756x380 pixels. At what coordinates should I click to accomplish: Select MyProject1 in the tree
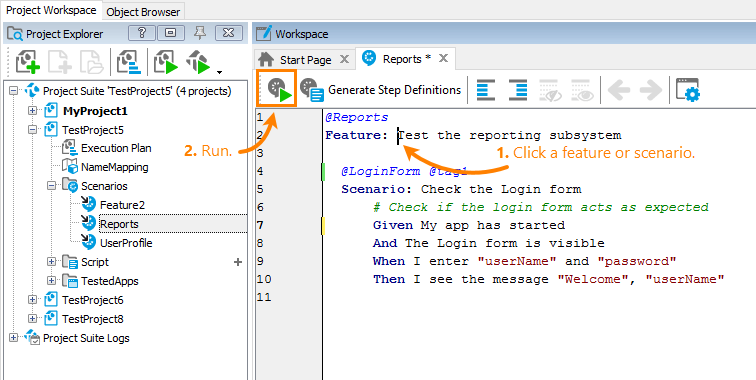(95, 111)
